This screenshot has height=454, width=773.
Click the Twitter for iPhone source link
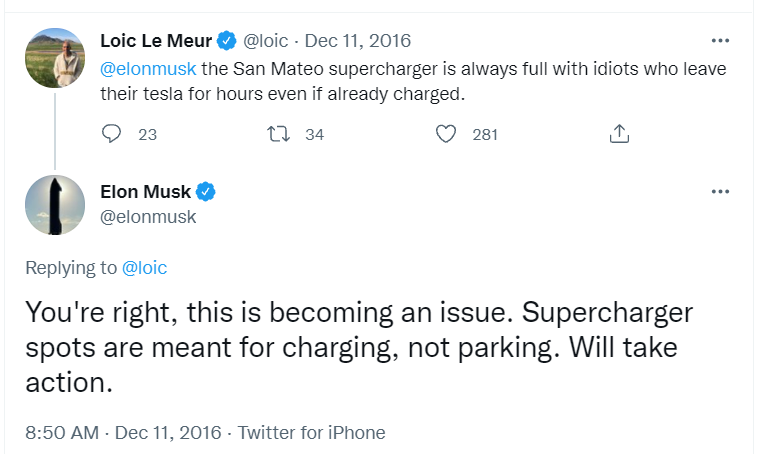tap(312, 433)
